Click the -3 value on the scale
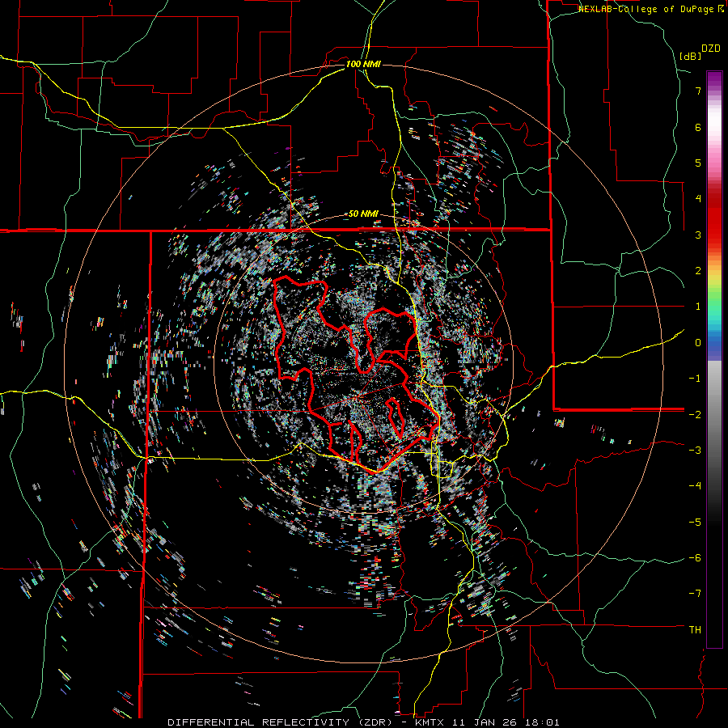 pyautogui.click(x=695, y=451)
